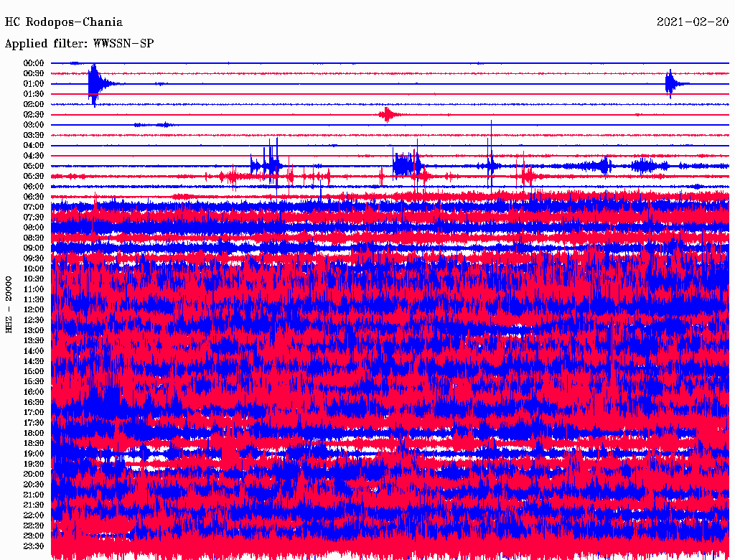Viewport: 735px width, 560px height.
Task: Click the blue event near right end of 01:00 trace
Action: 670,83
